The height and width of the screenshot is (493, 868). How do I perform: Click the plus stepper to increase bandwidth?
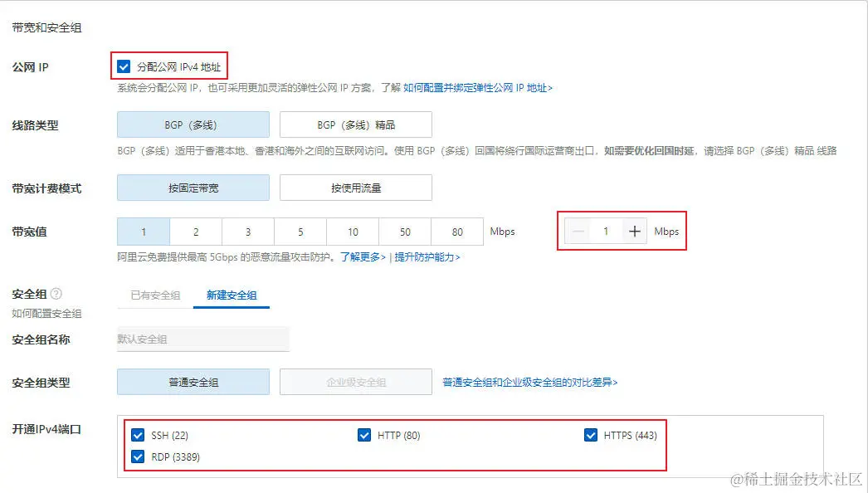click(635, 231)
